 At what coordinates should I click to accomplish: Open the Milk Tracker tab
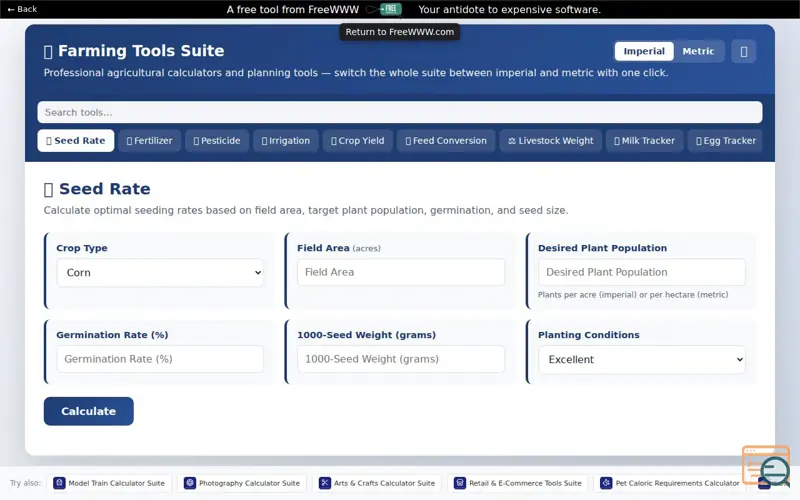(x=644, y=141)
